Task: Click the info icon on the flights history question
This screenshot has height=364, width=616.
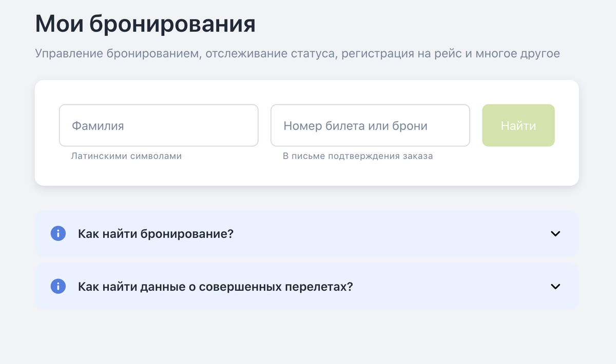Action: [x=58, y=286]
